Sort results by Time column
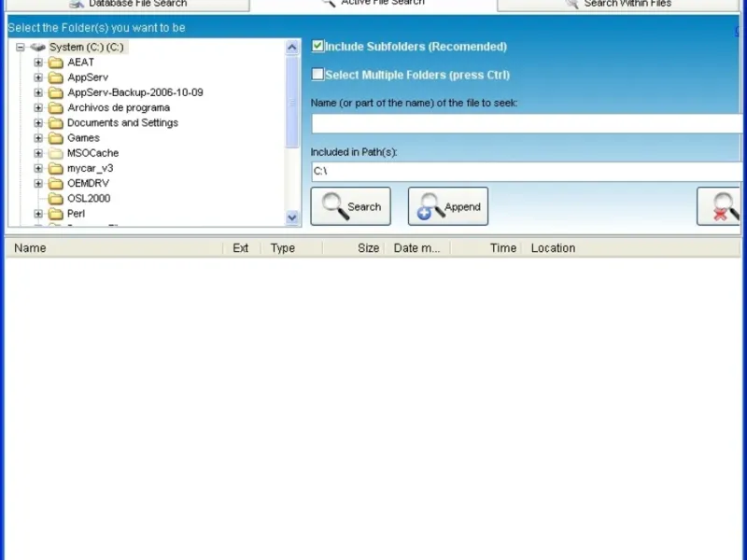 click(486, 248)
